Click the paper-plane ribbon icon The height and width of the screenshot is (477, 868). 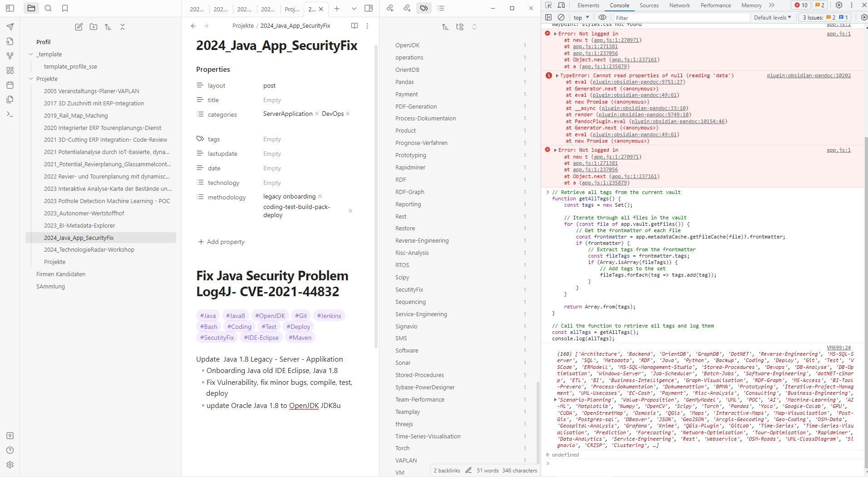10,27
